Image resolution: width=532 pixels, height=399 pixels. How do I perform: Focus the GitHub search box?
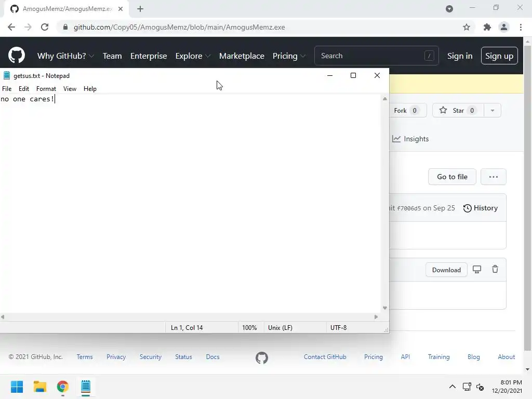[x=376, y=56]
